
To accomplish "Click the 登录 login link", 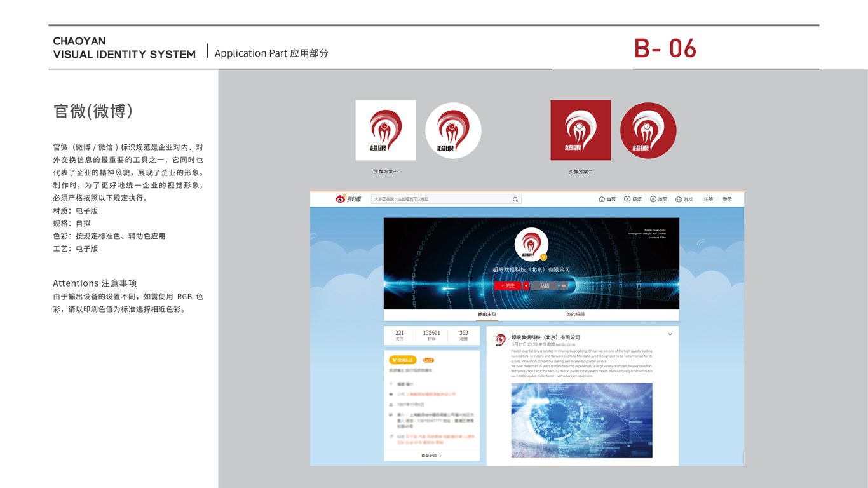I will (728, 199).
